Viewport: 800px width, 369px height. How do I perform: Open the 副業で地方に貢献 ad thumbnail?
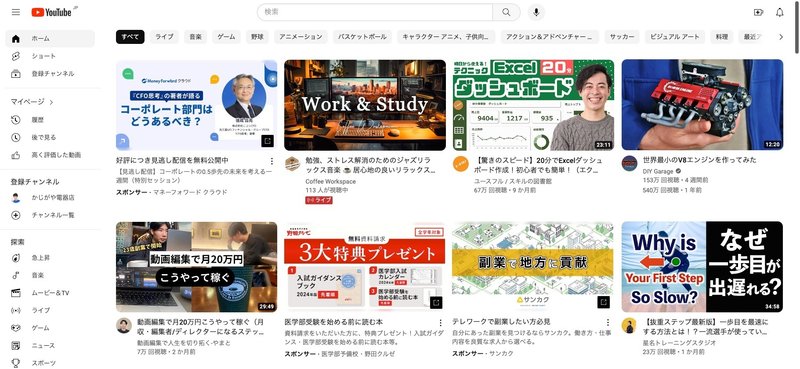click(x=533, y=267)
